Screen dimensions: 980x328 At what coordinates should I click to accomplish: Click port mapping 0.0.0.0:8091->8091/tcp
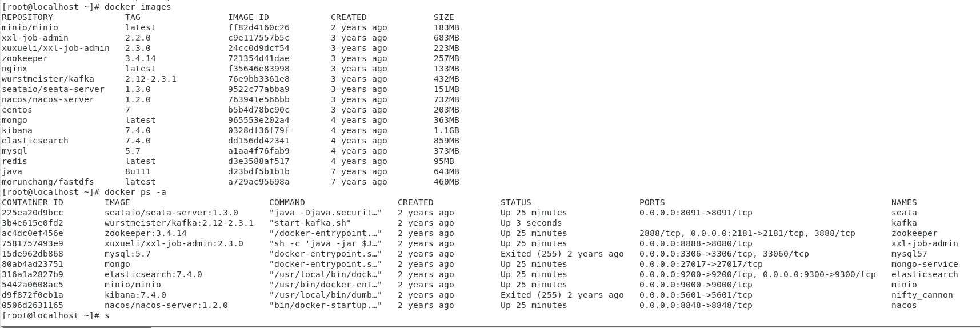pos(696,213)
